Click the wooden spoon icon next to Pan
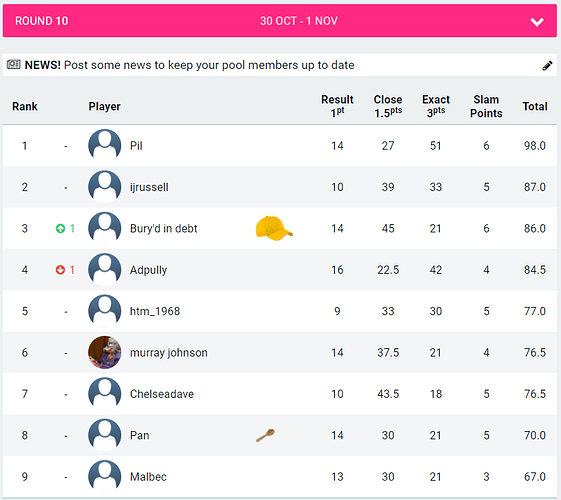The height and width of the screenshot is (500, 561). (265, 435)
